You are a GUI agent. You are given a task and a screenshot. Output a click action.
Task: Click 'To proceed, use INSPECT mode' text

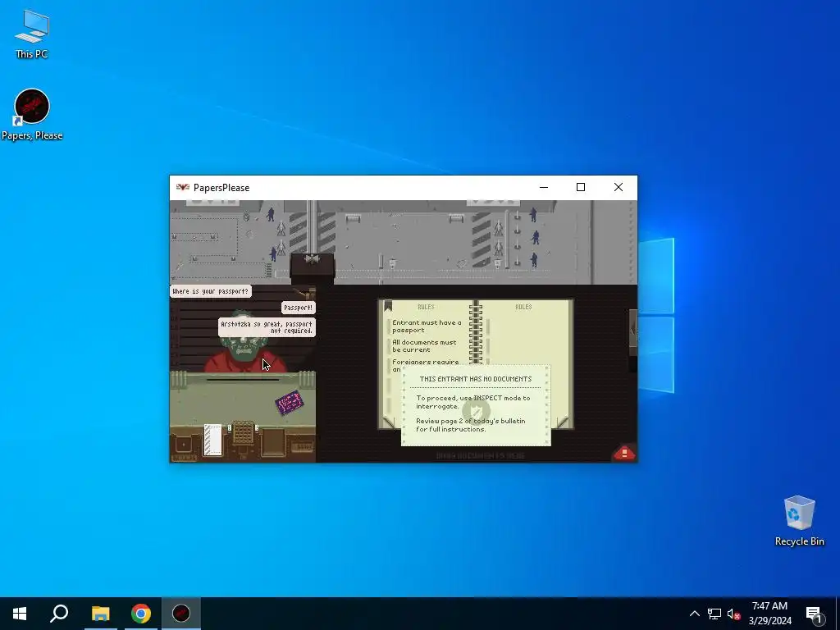473,402
